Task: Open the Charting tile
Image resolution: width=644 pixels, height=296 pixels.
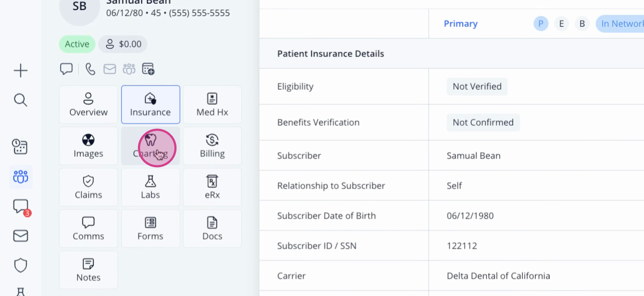Action: point(150,146)
